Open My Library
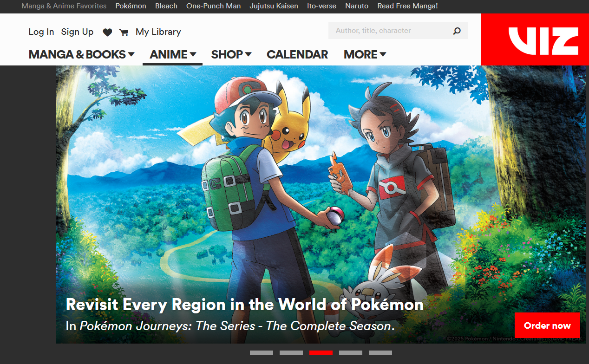 click(x=158, y=32)
